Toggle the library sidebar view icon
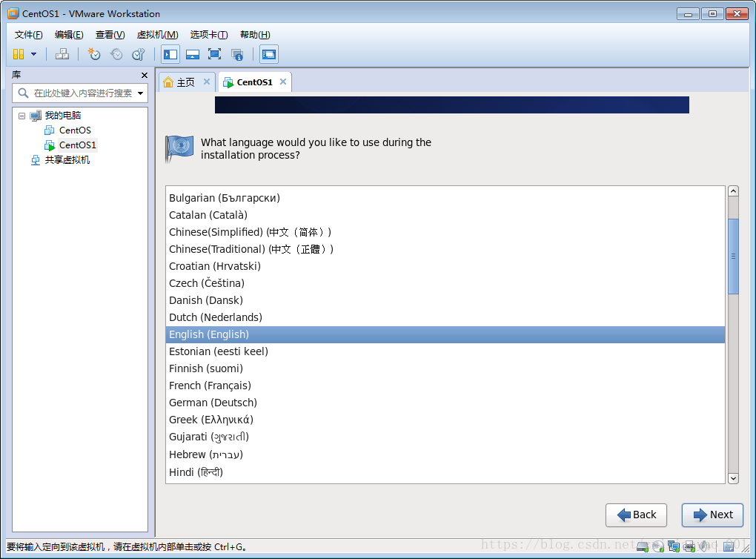This screenshot has width=756, height=559. tap(170, 54)
